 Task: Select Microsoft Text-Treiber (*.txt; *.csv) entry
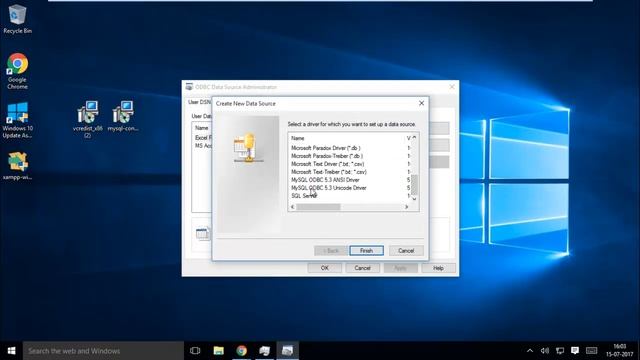tap(329, 172)
